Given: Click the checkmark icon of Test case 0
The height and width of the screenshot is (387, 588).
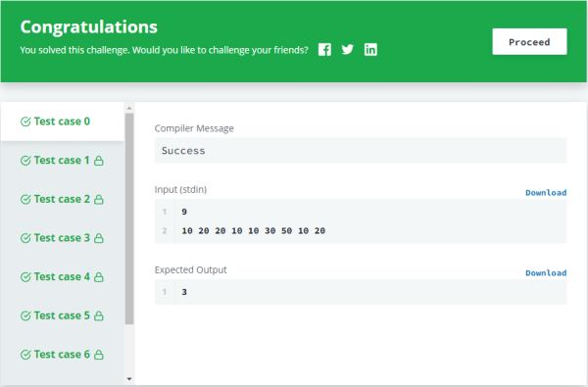Looking at the screenshot, I should (25, 121).
